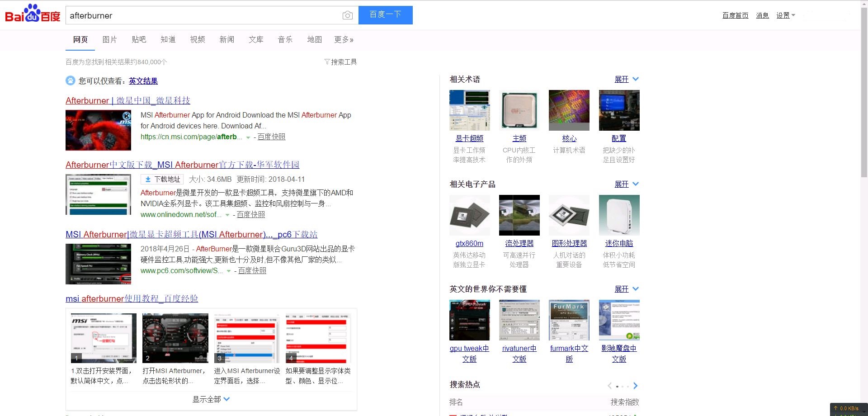Click 百度快照 on the first result
The width and height of the screenshot is (868, 416).
[271, 137]
